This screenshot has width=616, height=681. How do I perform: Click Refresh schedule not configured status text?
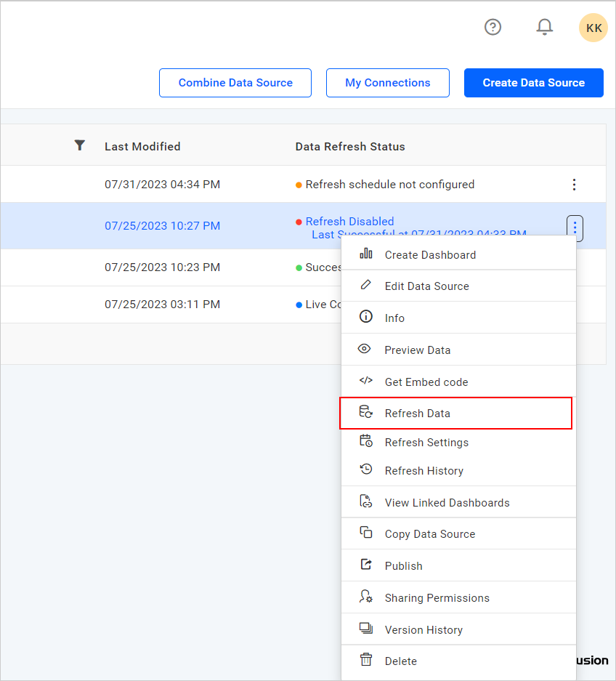click(390, 185)
